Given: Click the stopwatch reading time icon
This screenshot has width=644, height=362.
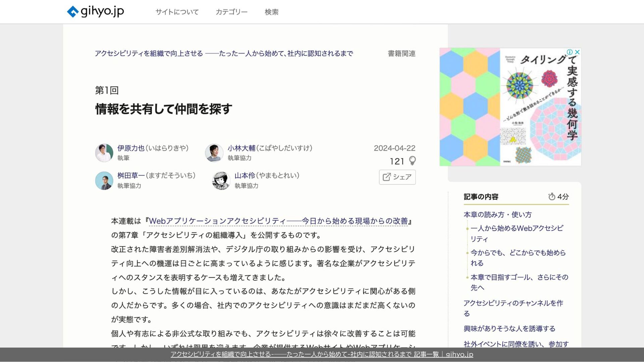Looking at the screenshot, I should pos(551,197).
